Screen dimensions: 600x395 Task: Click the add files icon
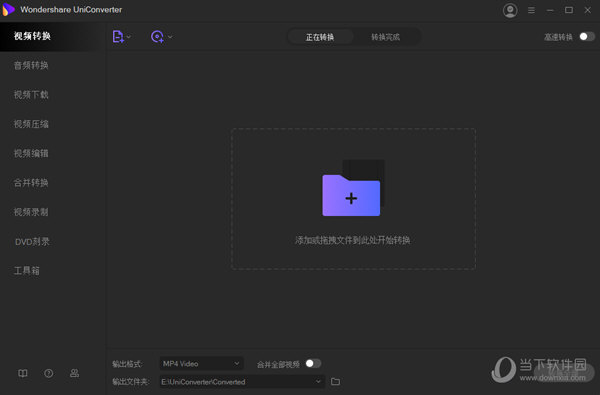tap(118, 37)
